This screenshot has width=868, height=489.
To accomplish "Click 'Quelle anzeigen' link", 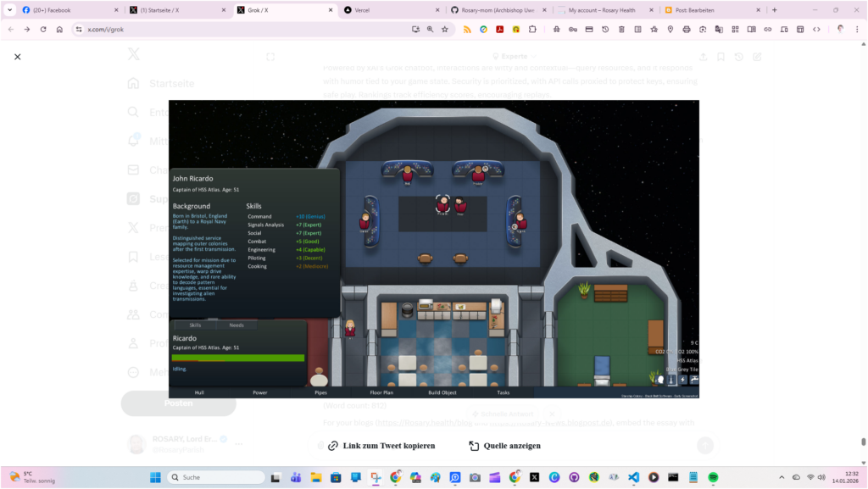I will click(511, 446).
